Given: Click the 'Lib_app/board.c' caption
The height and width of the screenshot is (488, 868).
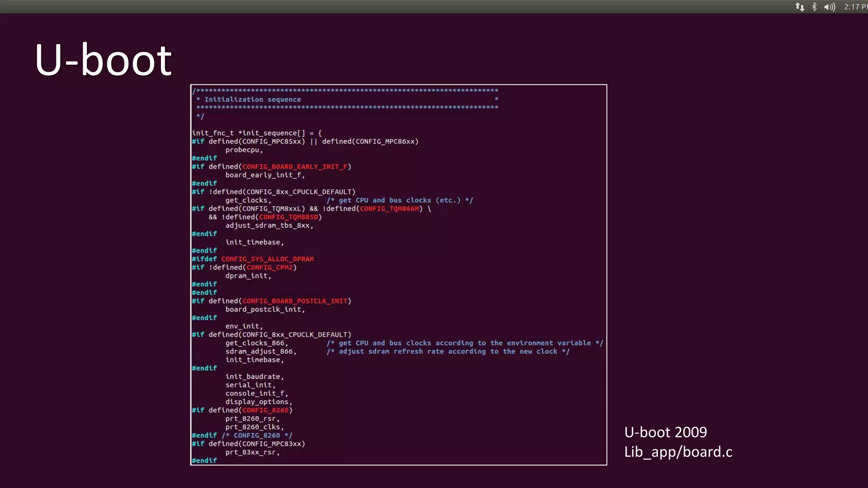Looking at the screenshot, I should coord(678,452).
